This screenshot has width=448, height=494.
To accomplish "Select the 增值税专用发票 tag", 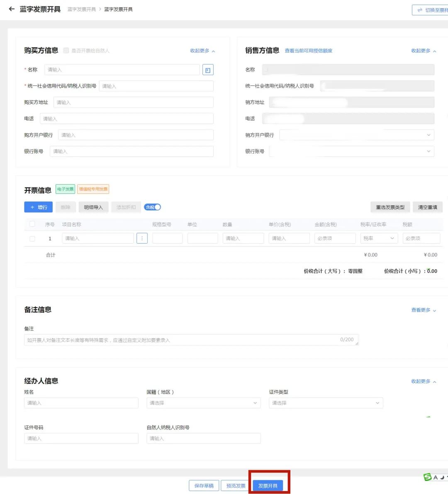I will click(93, 189).
